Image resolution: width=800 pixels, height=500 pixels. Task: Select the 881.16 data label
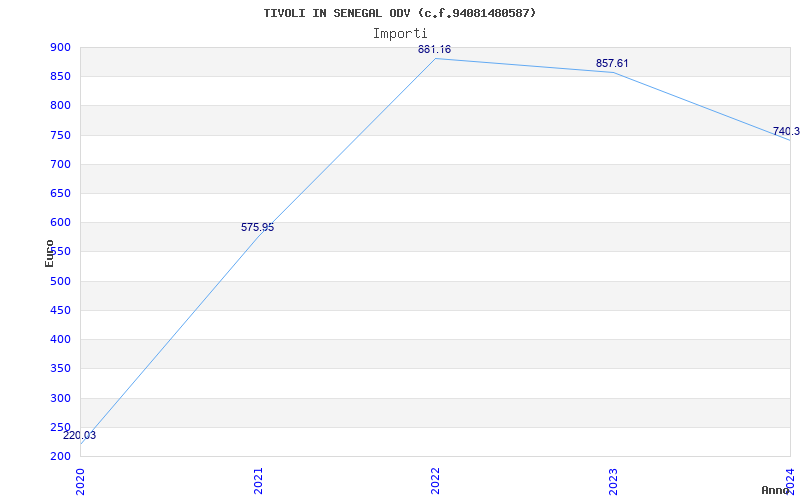click(435, 49)
